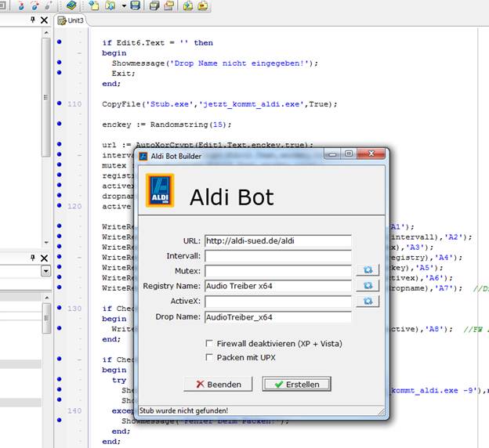The image size is (489, 448).
Task: Minimize the Aldi Bot Builder window
Action: [x=332, y=154]
